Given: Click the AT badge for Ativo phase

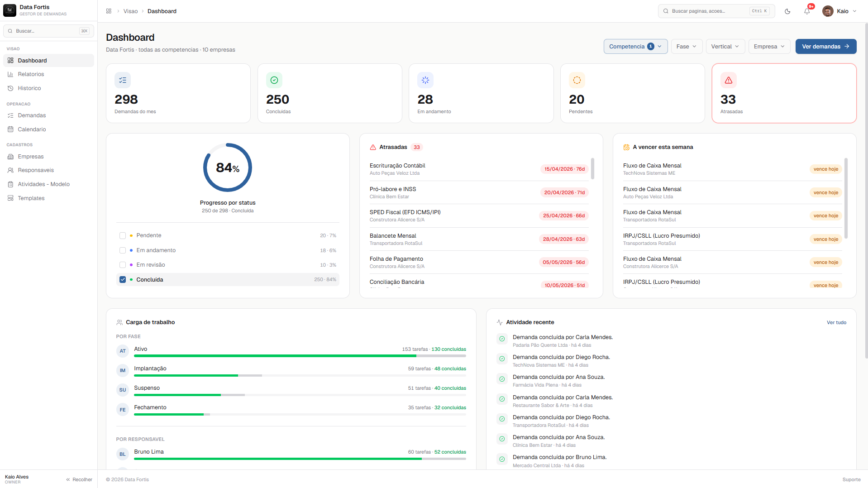Looking at the screenshot, I should pyautogui.click(x=123, y=351).
